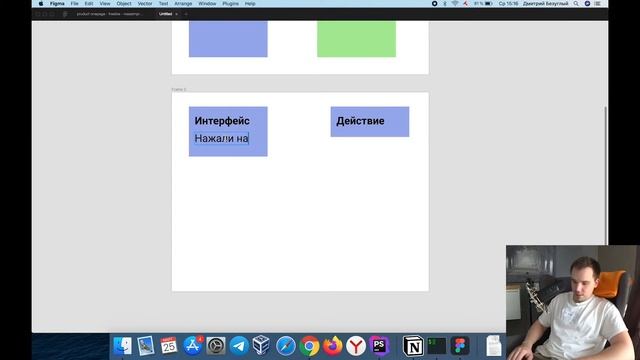
Task: Select the Интерфейс heading text
Action: [222, 121]
